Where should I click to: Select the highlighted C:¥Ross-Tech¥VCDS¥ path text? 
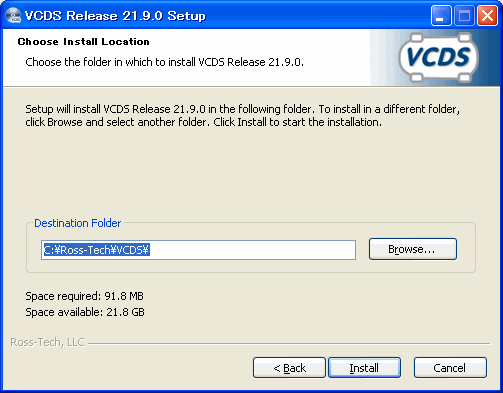pos(96,250)
